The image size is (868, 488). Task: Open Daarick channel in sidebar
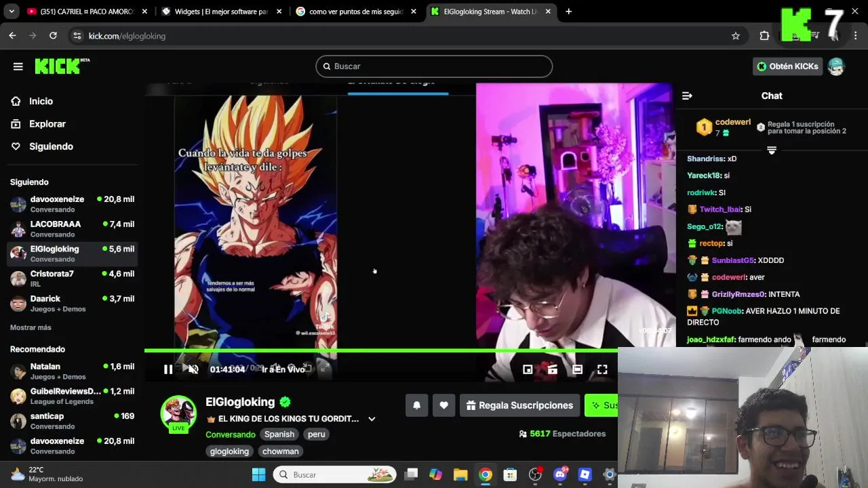(72, 303)
